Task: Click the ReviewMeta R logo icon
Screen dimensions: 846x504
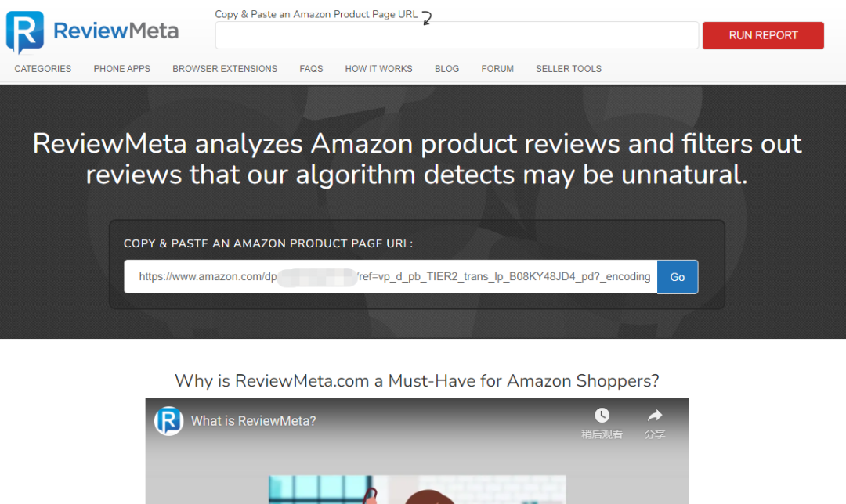Action: pos(25,32)
